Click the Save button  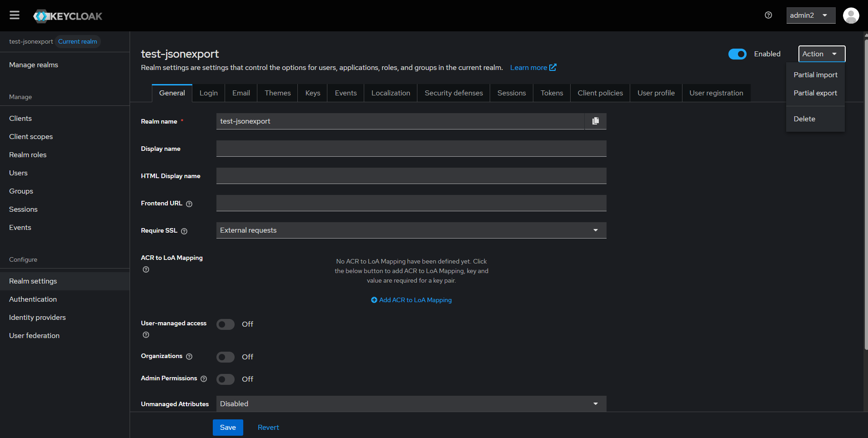[x=228, y=428]
